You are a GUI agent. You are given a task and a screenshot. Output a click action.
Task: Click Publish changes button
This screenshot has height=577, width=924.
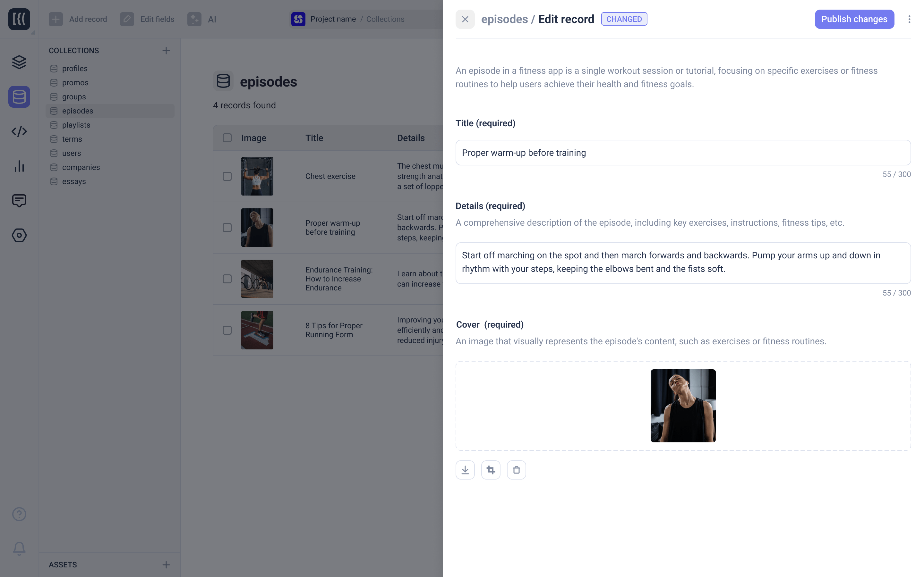[x=854, y=19]
